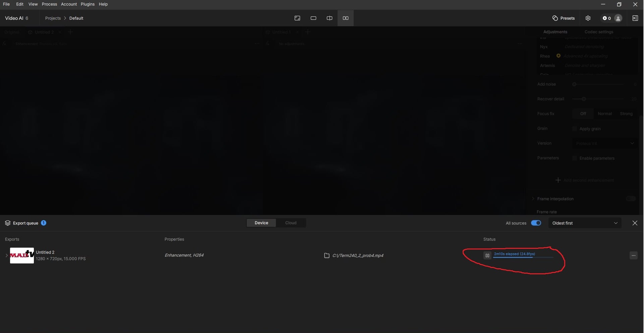The height and width of the screenshot is (333, 644).
Task: Switch to the Cloud tab
Action: coord(291,223)
